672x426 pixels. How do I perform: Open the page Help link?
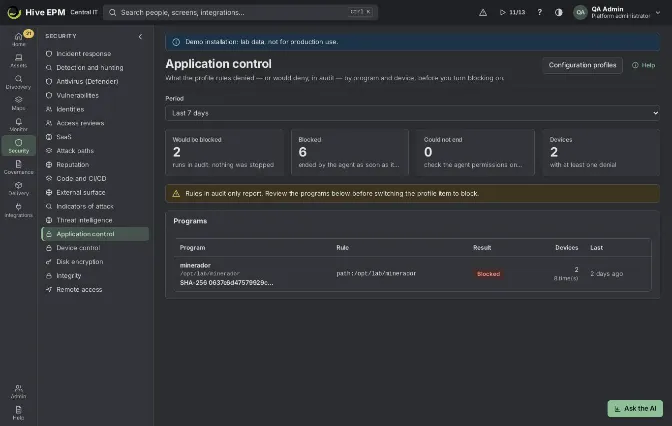click(644, 65)
